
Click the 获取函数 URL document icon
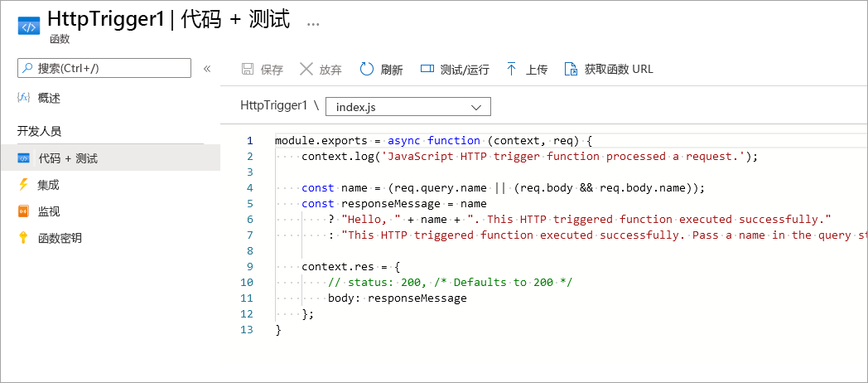coord(571,70)
